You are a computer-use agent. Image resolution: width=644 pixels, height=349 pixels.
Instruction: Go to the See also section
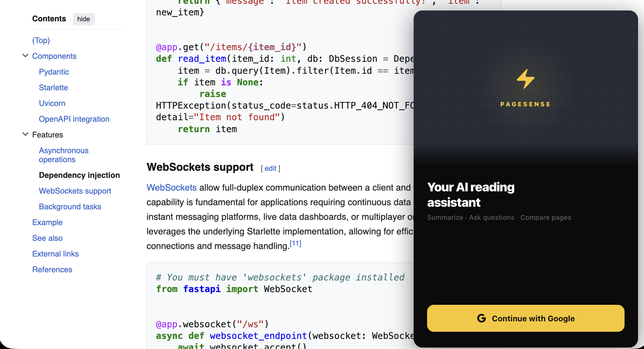click(x=47, y=238)
